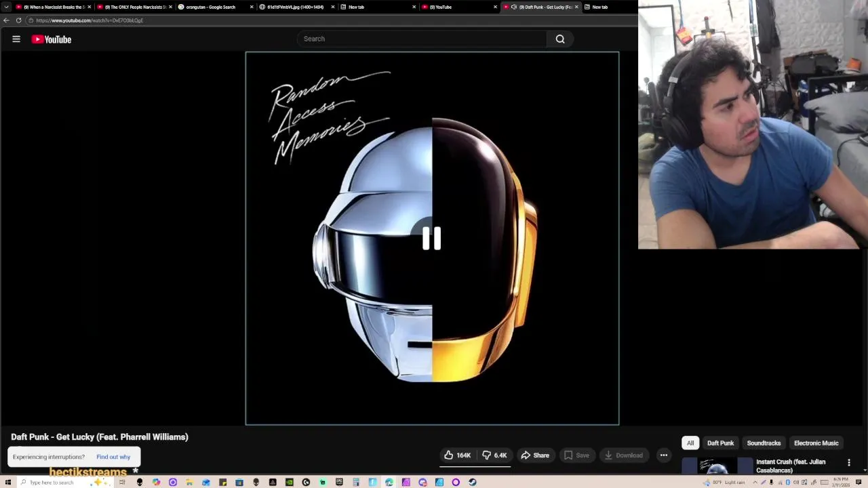Open the Nvidia app on the taskbar
This screenshot has width=868, height=488.
click(x=290, y=482)
